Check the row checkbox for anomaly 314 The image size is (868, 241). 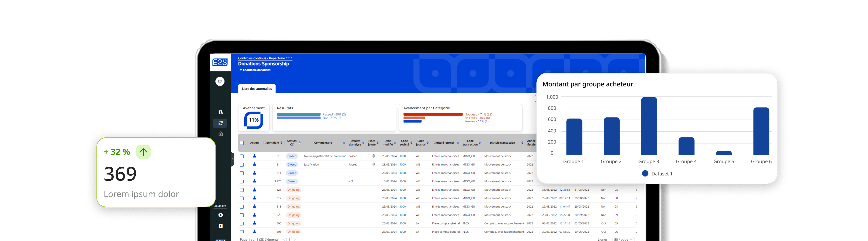[x=242, y=165]
